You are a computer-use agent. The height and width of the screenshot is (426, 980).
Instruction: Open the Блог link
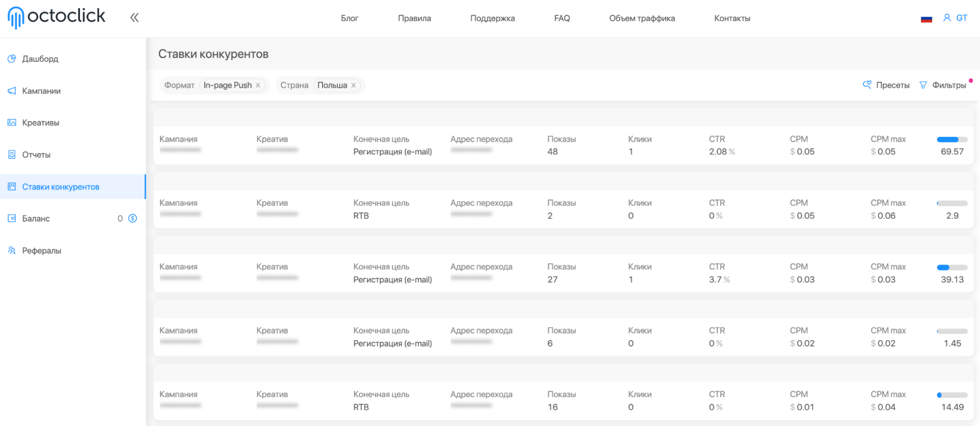pyautogui.click(x=350, y=18)
